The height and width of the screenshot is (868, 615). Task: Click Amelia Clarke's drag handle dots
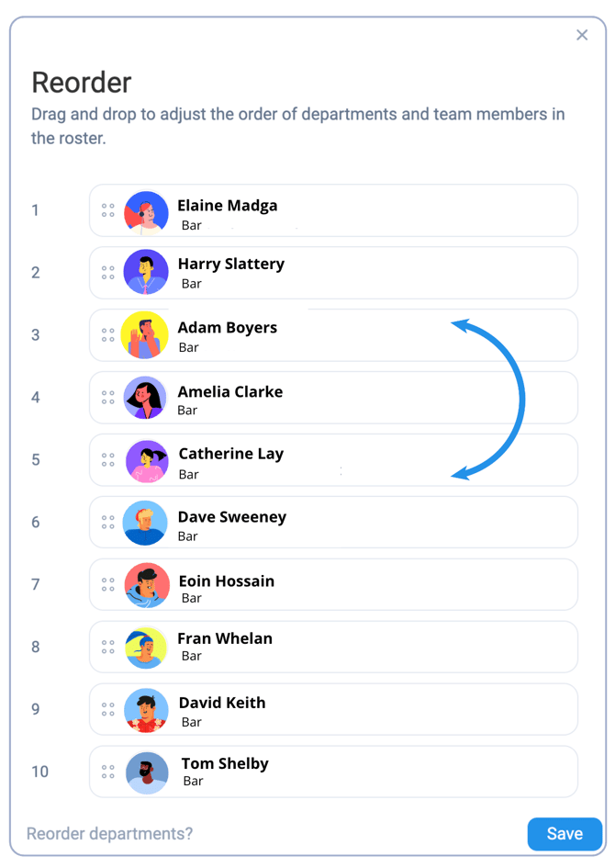(x=107, y=398)
